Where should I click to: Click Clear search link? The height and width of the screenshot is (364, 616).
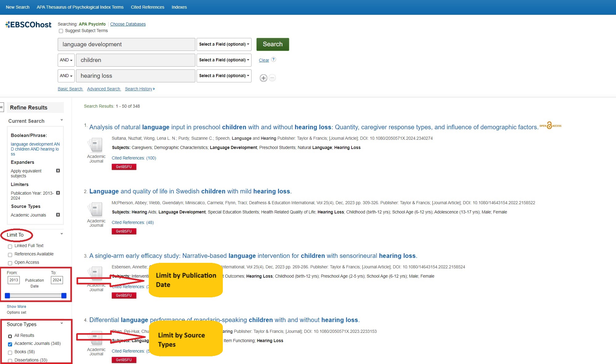point(264,60)
